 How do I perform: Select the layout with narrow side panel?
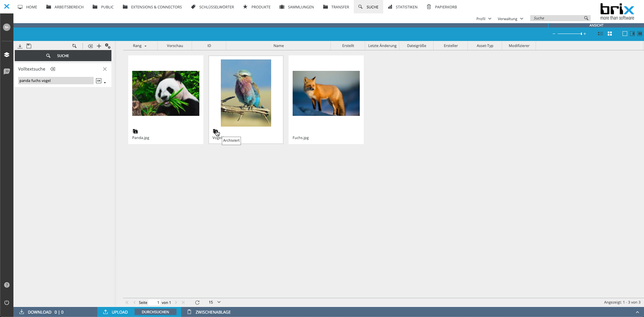pyautogui.click(x=632, y=34)
